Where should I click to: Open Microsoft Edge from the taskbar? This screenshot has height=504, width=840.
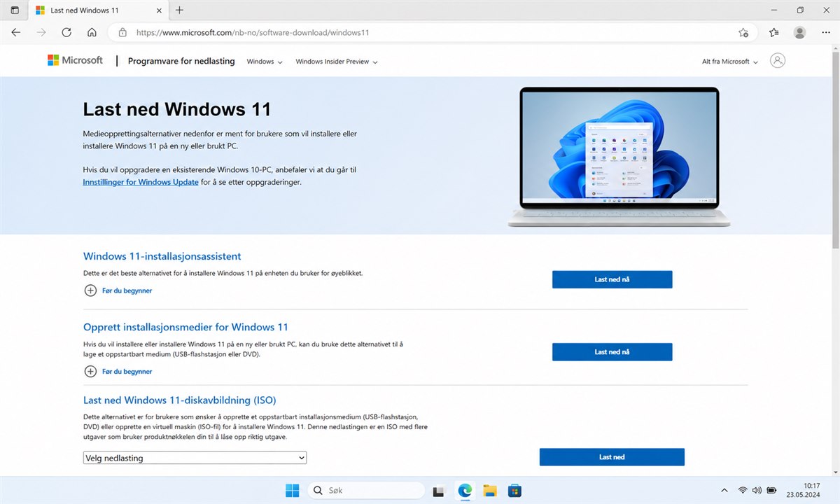(x=465, y=491)
